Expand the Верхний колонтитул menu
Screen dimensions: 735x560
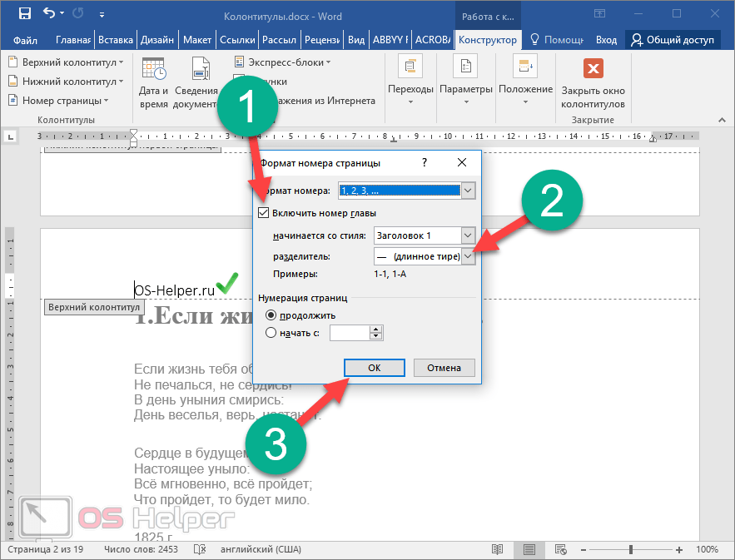click(x=66, y=62)
